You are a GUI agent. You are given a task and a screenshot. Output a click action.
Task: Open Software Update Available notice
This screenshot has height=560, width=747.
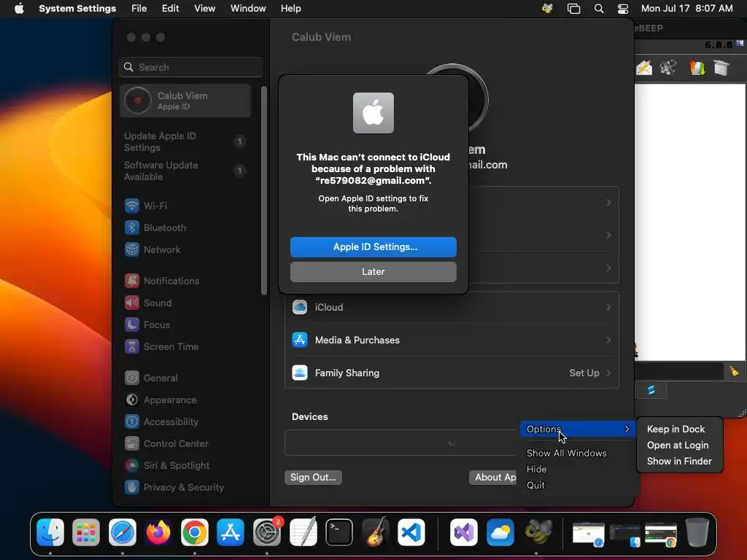click(185, 171)
